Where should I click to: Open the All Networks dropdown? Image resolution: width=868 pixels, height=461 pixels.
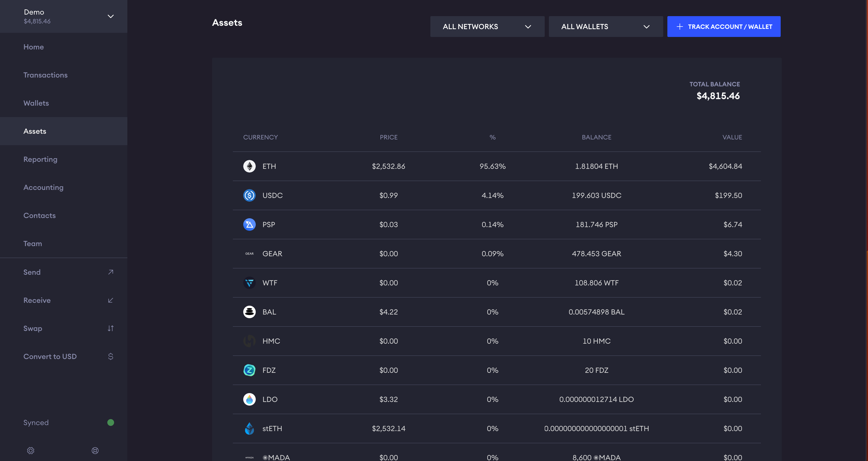(487, 27)
